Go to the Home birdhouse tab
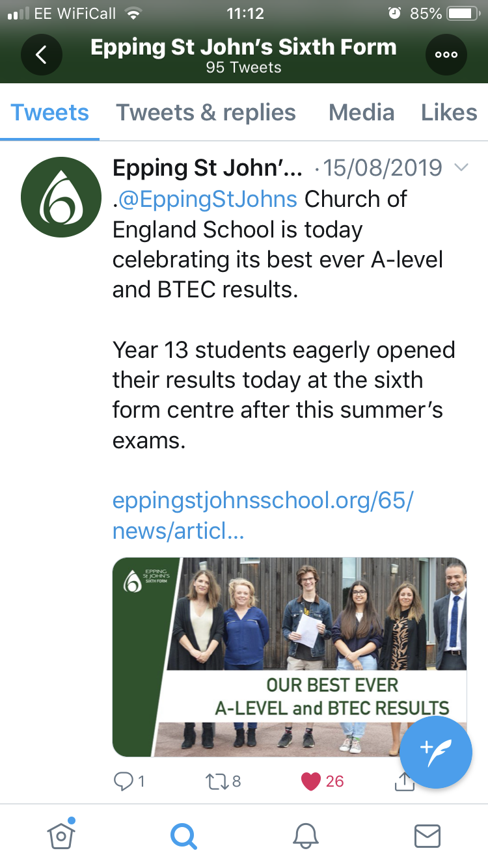 [x=61, y=835]
